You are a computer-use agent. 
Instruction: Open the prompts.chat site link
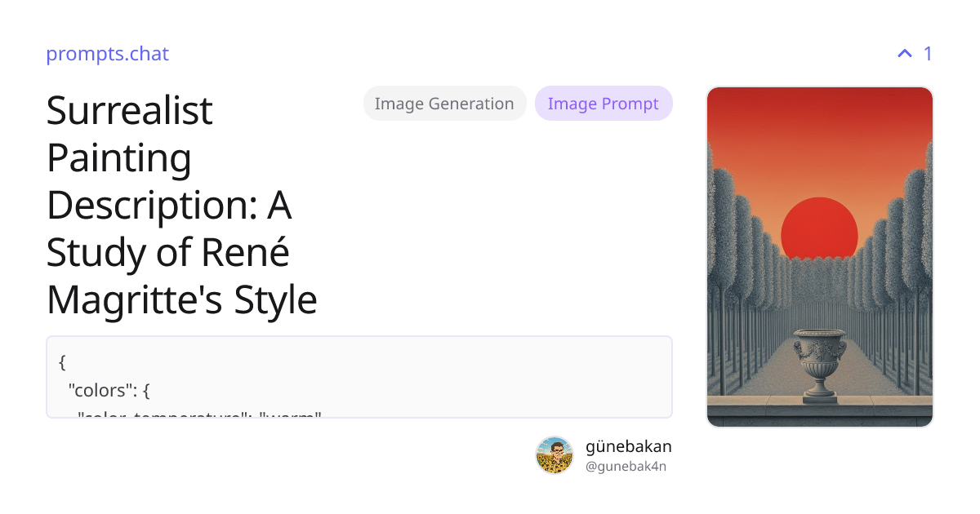pos(107,54)
